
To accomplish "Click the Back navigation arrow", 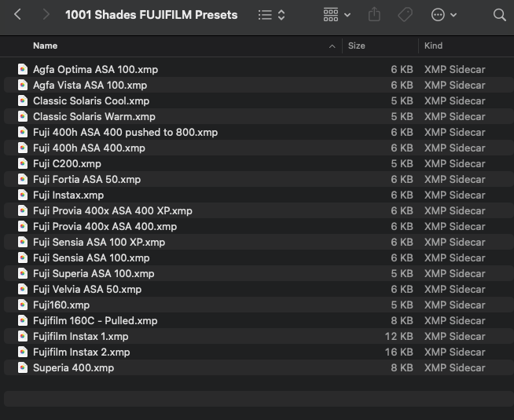I will 17,15.
